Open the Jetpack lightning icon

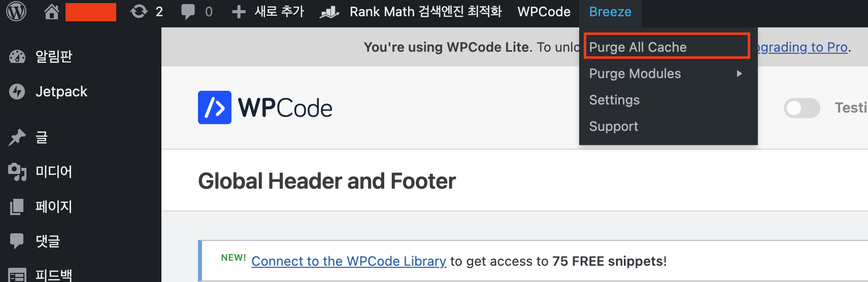point(17,91)
